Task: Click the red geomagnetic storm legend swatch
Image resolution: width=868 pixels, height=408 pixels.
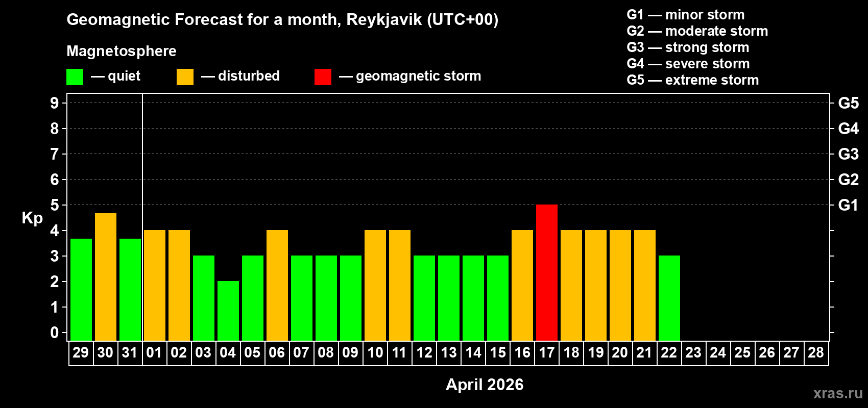Action: (x=323, y=77)
